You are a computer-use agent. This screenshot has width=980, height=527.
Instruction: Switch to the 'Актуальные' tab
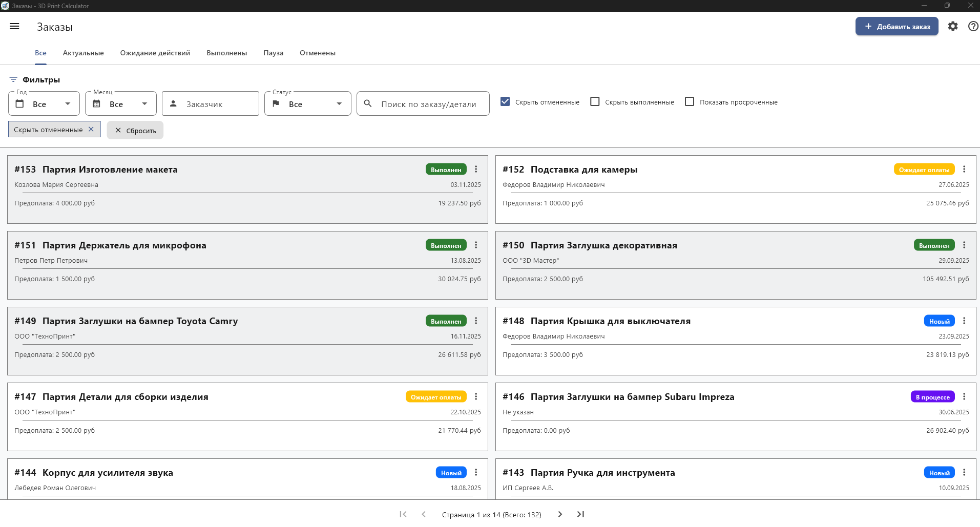pos(83,53)
